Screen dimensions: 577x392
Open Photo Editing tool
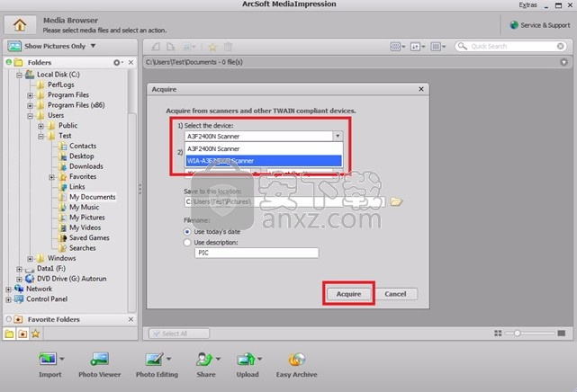155,364
